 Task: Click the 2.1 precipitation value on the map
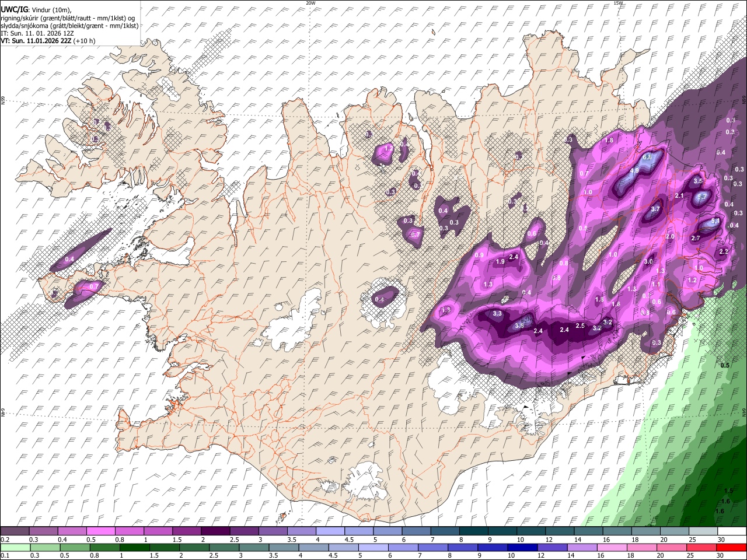pyautogui.click(x=679, y=196)
